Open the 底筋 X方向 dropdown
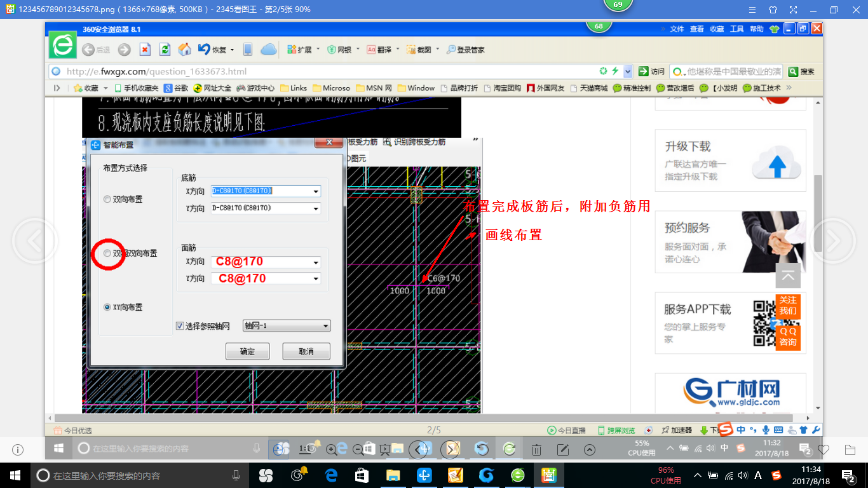Image resolution: width=868 pixels, height=488 pixels. coord(316,191)
